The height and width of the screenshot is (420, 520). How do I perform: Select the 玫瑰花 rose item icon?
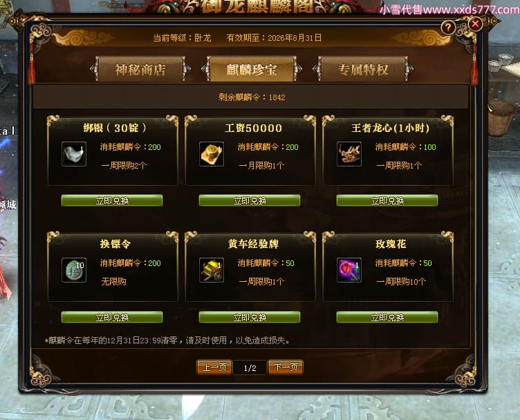pos(349,270)
